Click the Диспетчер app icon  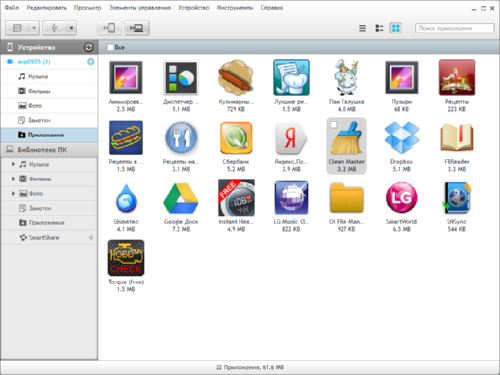[181, 78]
